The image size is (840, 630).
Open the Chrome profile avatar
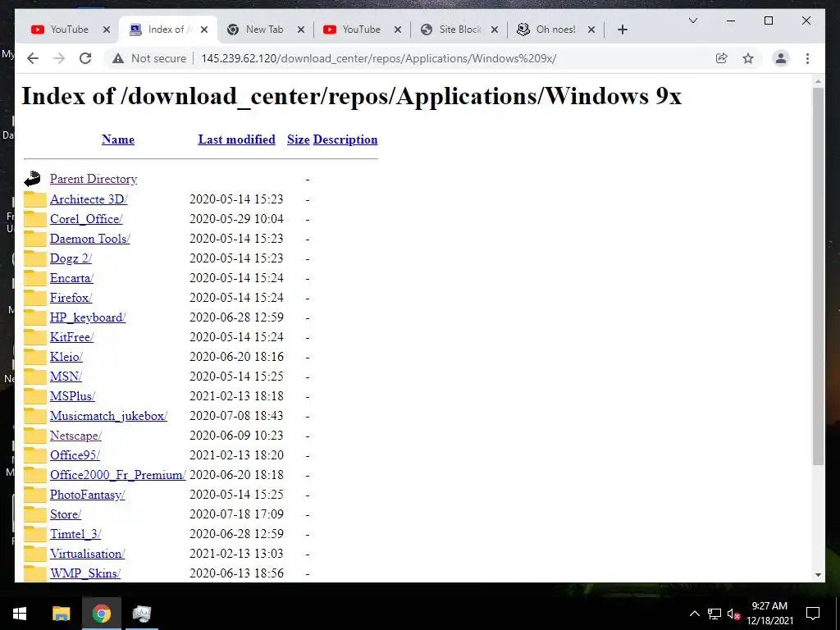pos(781,58)
